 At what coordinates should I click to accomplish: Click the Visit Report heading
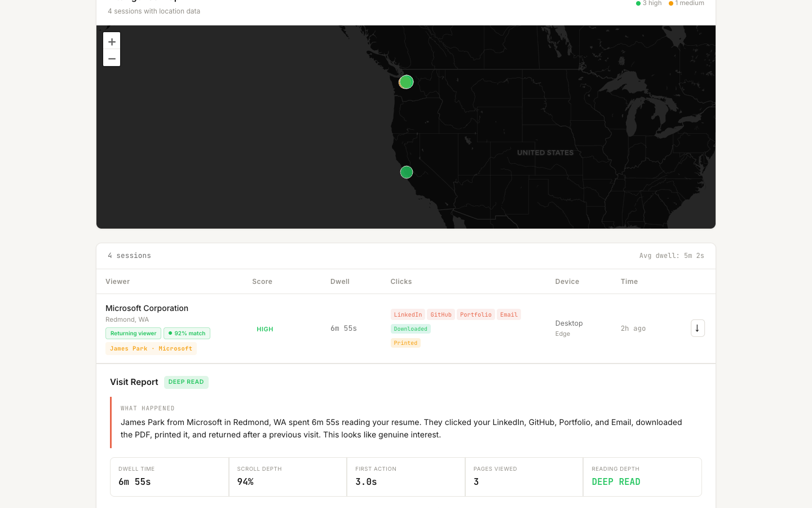134,382
